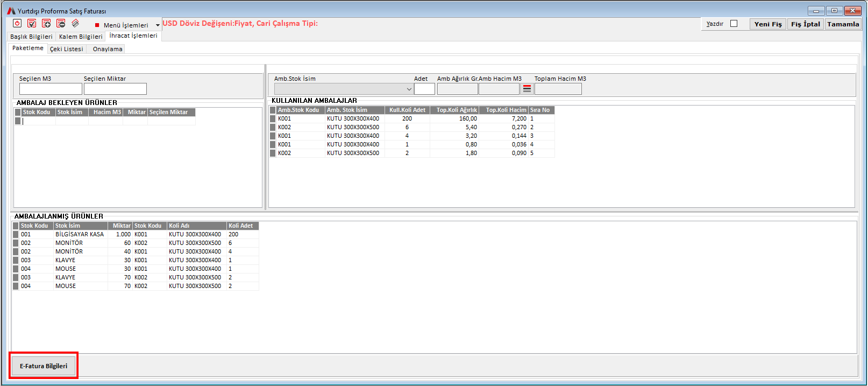The width and height of the screenshot is (868, 386).
Task: Click Koli Adet column header in bottom grid
Action: tap(243, 226)
